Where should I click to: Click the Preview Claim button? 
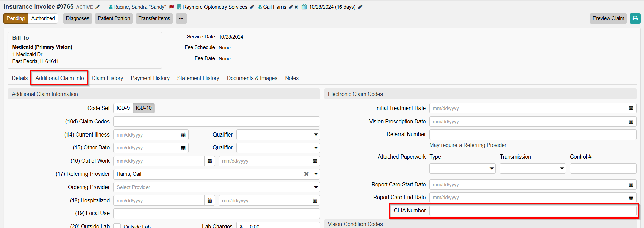pyautogui.click(x=608, y=18)
